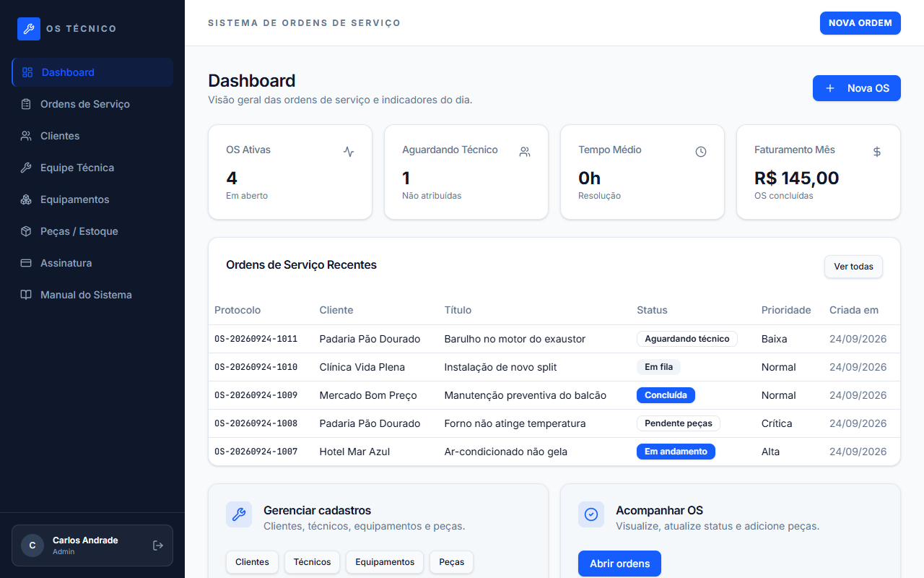The image size is (924, 578).
Task: Click the dollar icon on Faturamento Mês card
Action: click(x=877, y=152)
